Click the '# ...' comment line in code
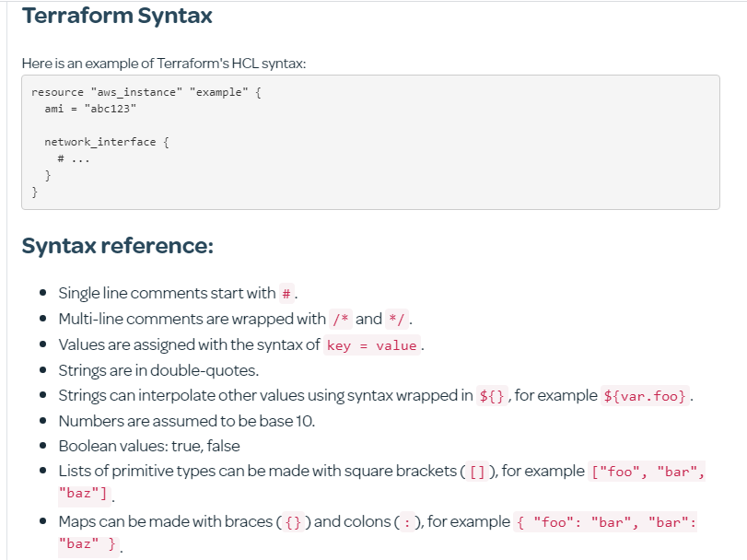 click(74, 158)
